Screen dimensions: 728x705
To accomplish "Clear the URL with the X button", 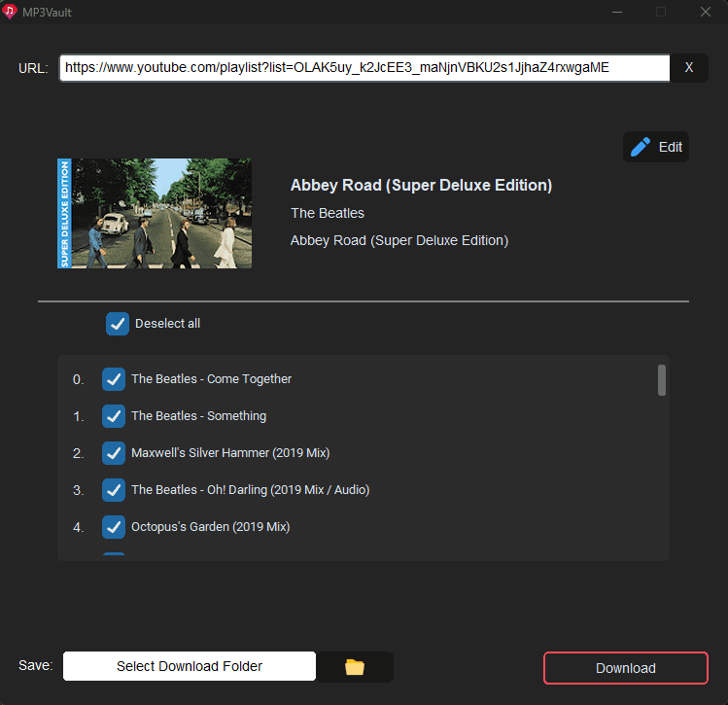I will (689, 68).
